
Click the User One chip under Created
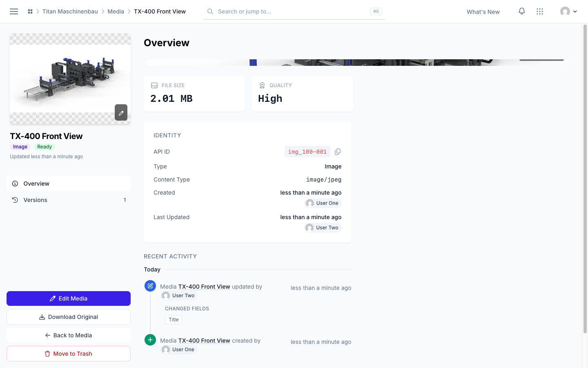(x=323, y=203)
